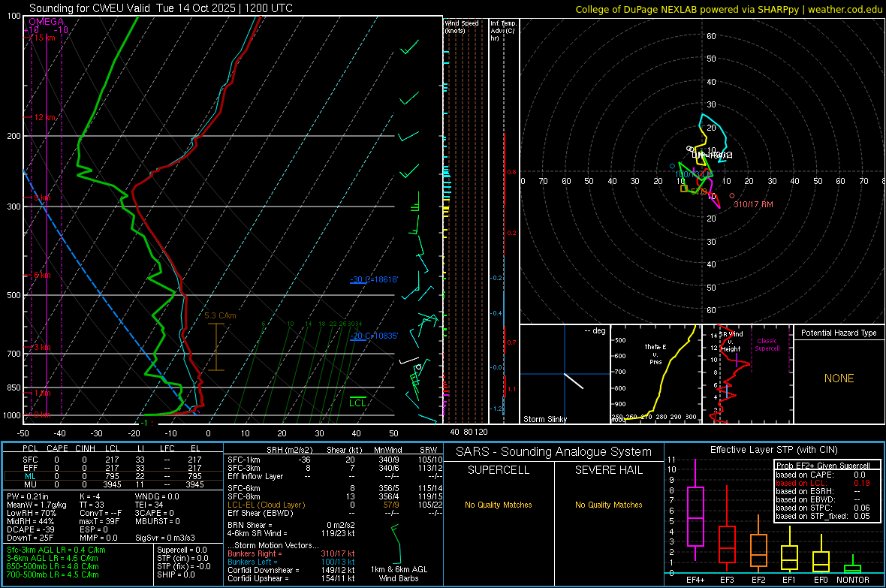Click the TT = 33 index
This screenshot has width=886, height=588.
pos(92,505)
